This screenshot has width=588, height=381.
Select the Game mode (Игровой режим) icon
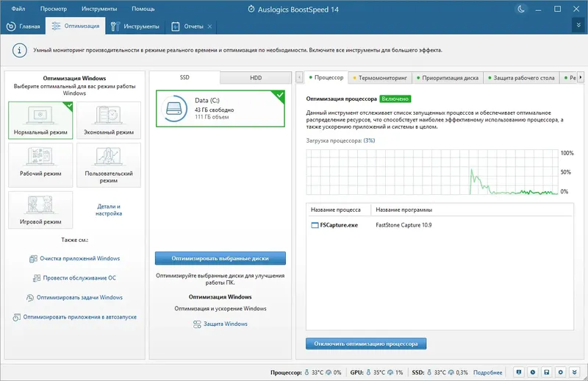tap(40, 204)
